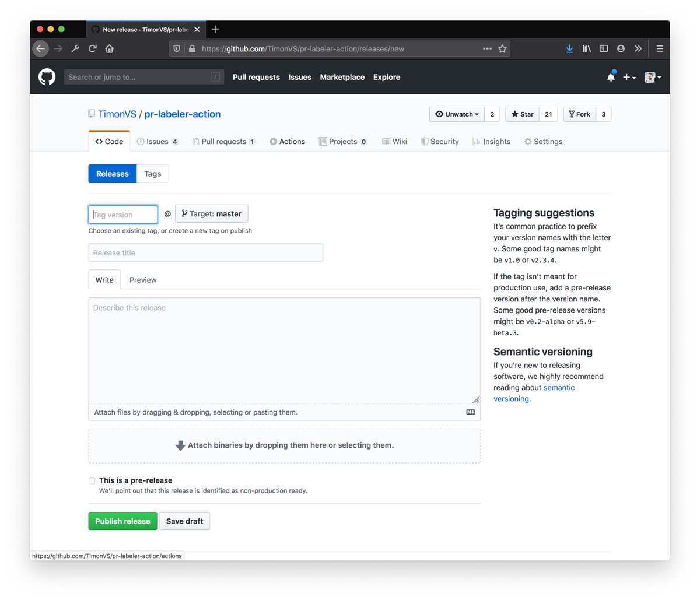Click the GitHub Octocat logo
The height and width of the screenshot is (600, 700).
[x=47, y=77]
